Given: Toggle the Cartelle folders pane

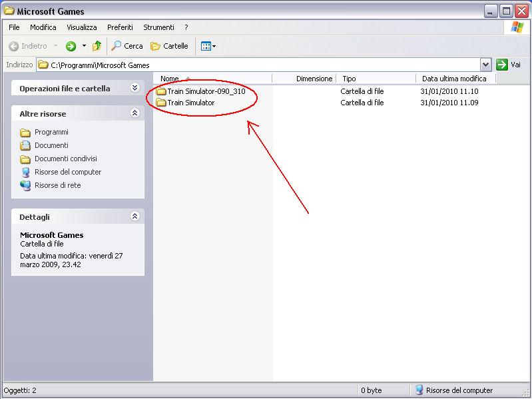Looking at the screenshot, I should (x=169, y=46).
